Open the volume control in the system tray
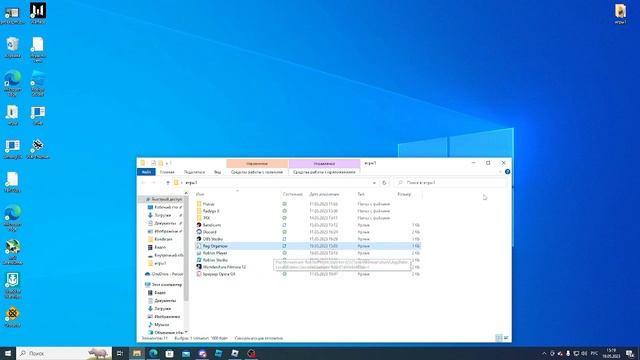 [584, 353]
